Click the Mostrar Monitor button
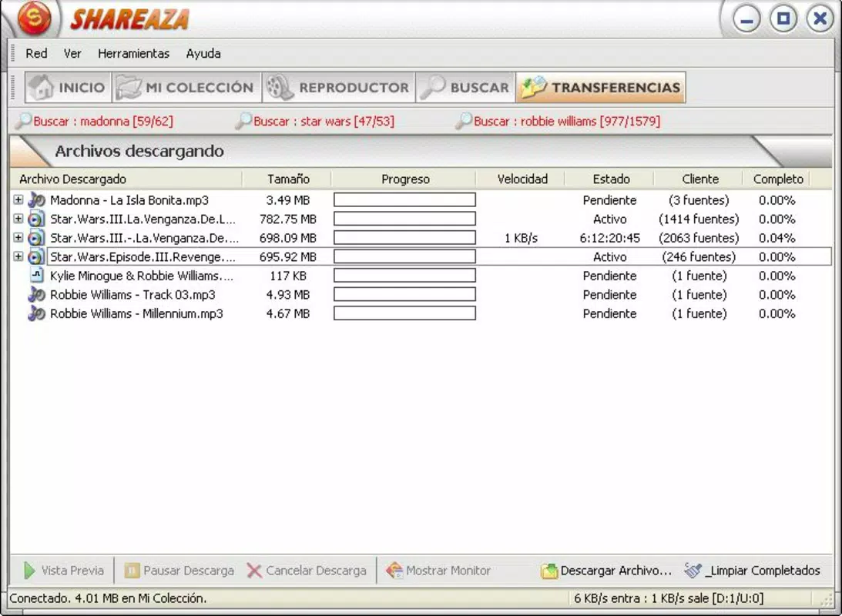 point(439,571)
